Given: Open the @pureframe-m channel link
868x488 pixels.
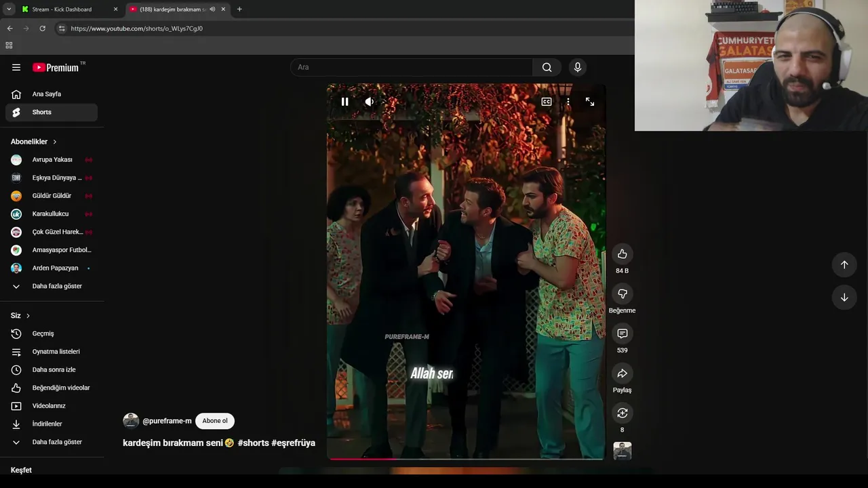Looking at the screenshot, I should tap(167, 421).
